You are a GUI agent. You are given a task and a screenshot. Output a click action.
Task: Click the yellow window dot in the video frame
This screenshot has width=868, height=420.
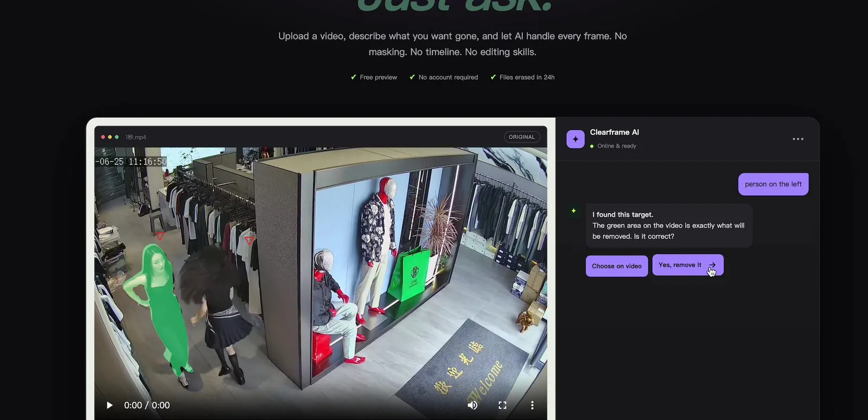click(110, 137)
